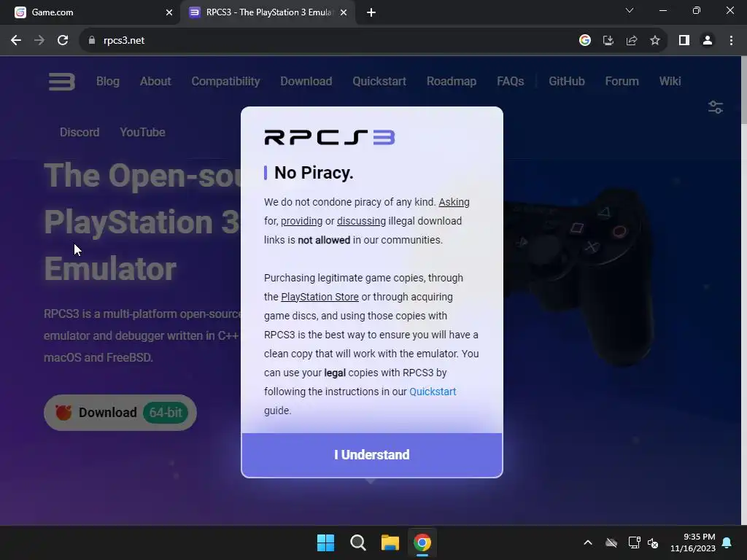View site security lock info
Image resolution: width=747 pixels, height=560 pixels.
point(92,41)
